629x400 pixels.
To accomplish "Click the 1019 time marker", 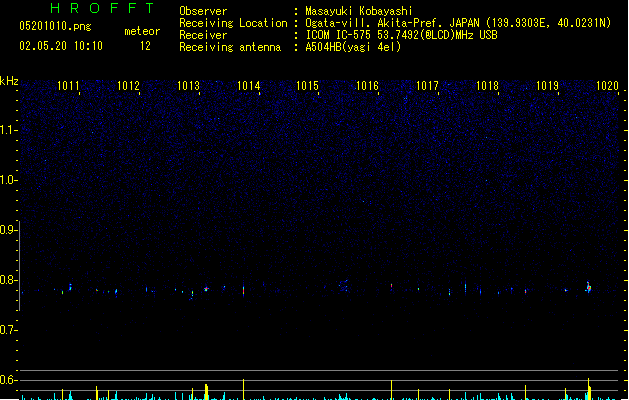I will tap(547, 86).
